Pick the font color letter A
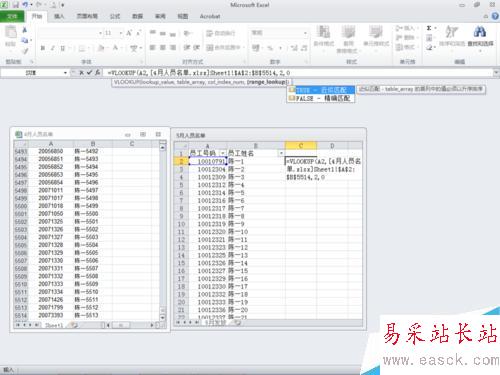The height and width of the screenshot is (375, 500). pyautogui.click(x=115, y=48)
